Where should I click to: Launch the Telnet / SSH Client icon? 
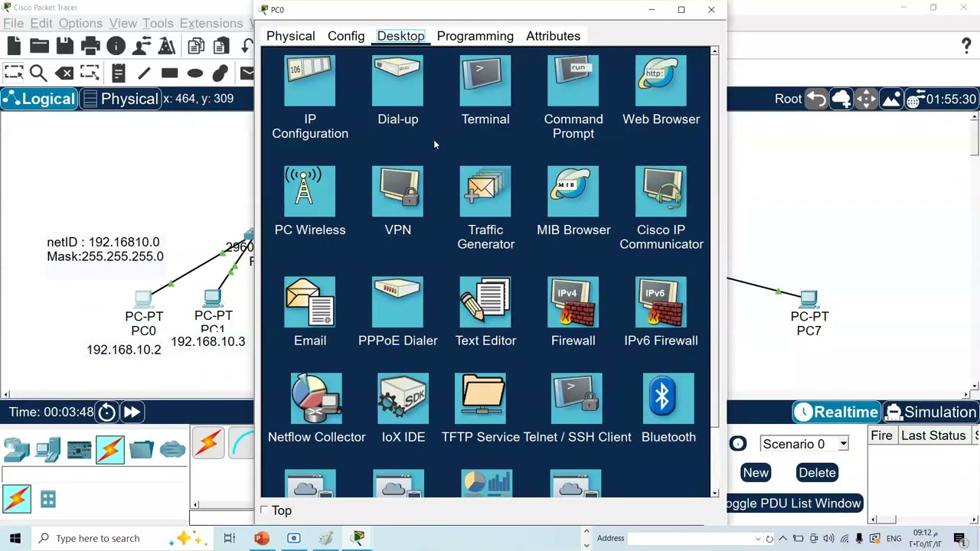click(577, 399)
